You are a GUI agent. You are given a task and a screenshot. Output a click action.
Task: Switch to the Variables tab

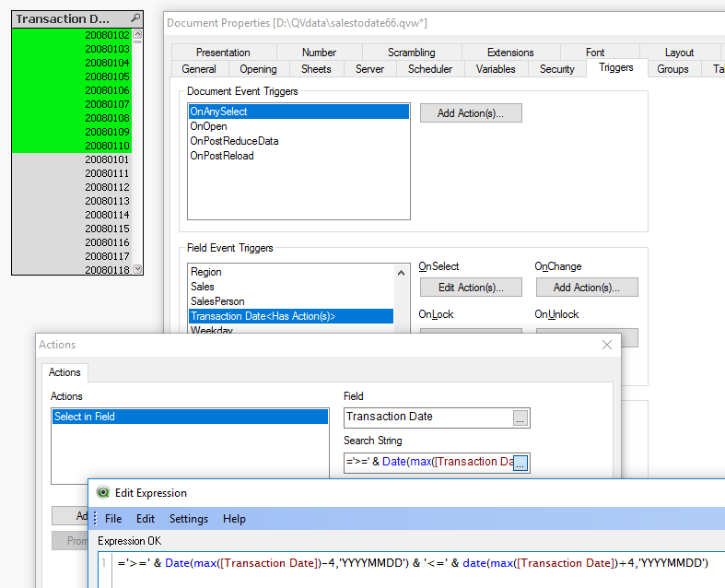(496, 69)
